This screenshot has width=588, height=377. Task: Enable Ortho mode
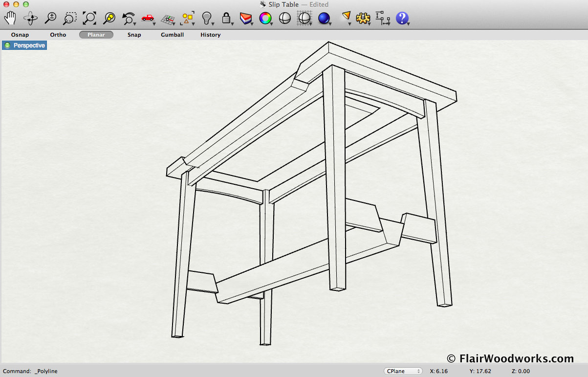[58, 35]
